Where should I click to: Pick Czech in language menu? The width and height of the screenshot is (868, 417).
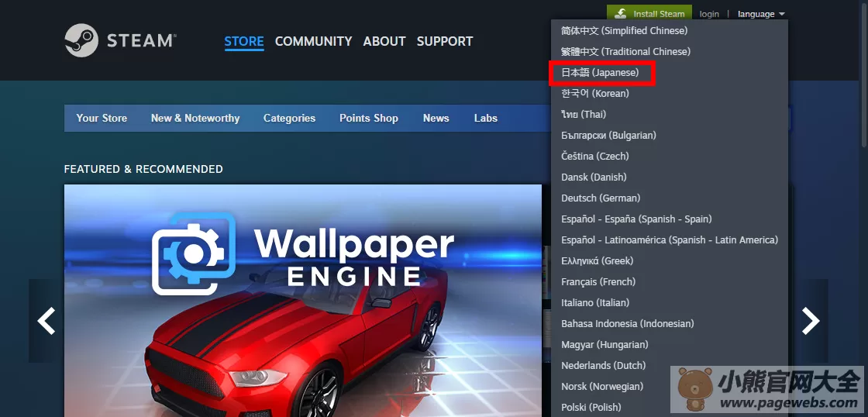(x=670, y=156)
